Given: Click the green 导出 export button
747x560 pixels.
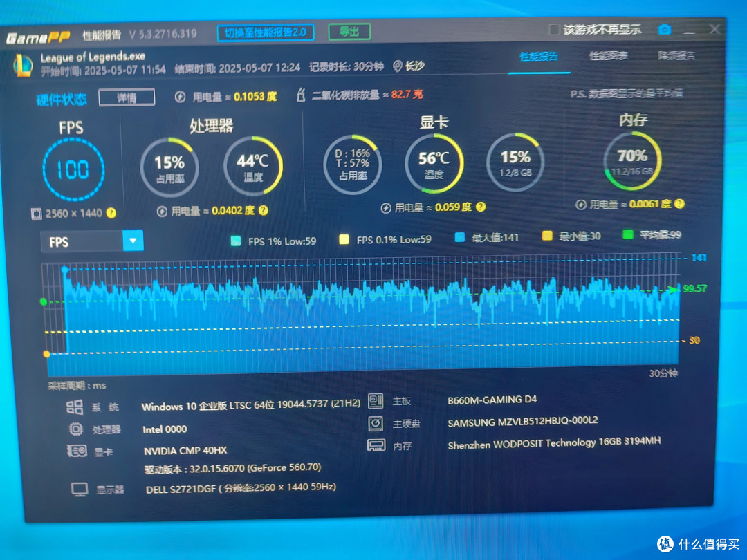Looking at the screenshot, I should (349, 32).
